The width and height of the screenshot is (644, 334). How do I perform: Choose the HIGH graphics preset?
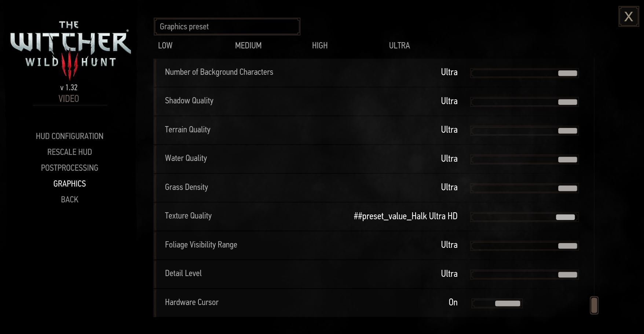tap(320, 45)
